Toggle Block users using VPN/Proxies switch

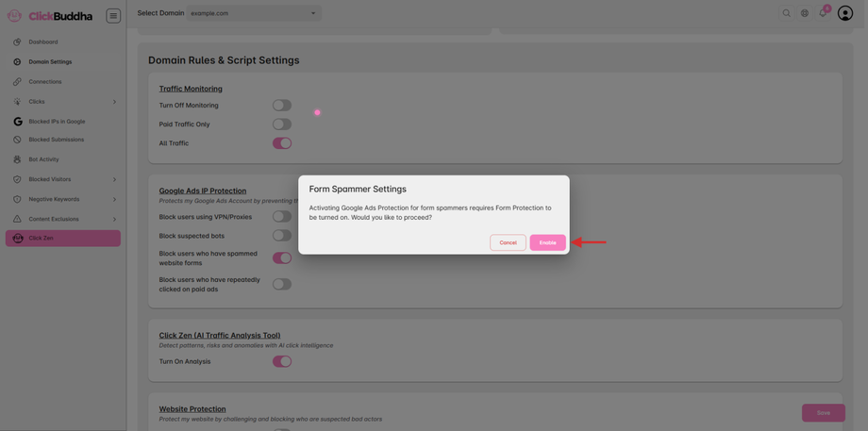(282, 217)
